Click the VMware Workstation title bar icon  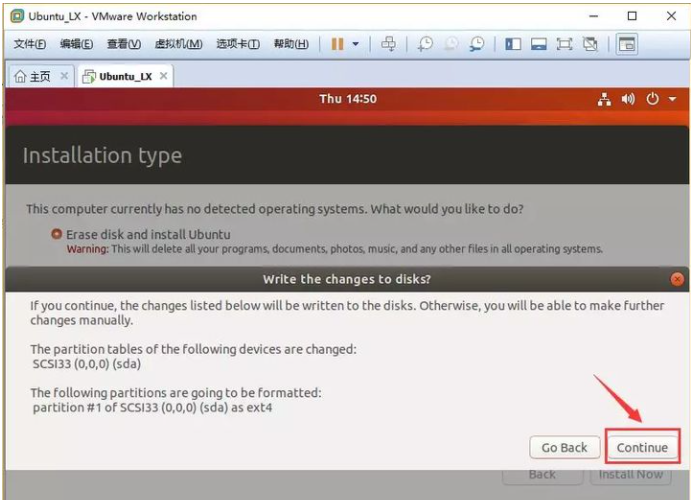point(17,16)
